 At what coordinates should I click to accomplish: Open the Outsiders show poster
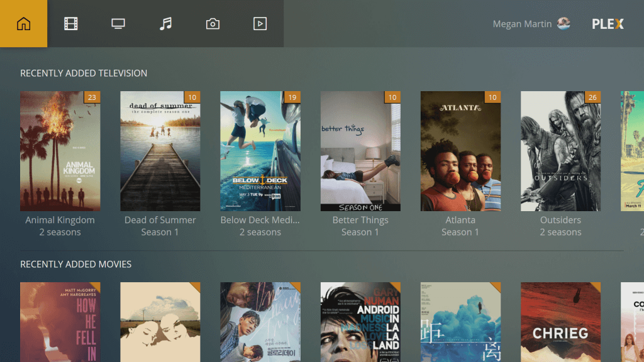coord(560,151)
